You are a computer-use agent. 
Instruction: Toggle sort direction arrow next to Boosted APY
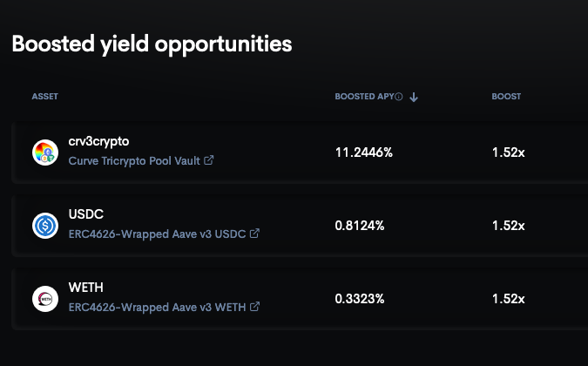click(414, 97)
